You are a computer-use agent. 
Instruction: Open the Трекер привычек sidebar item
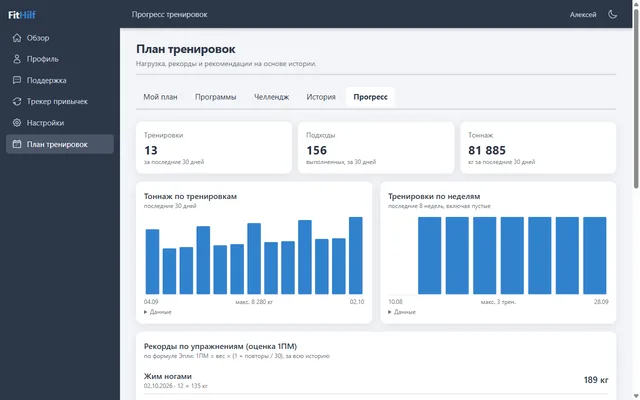click(60, 101)
